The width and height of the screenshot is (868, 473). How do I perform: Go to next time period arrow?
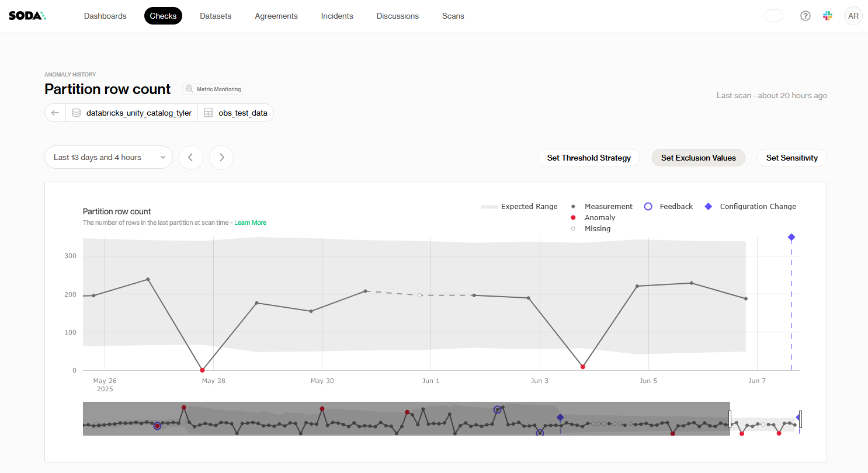tap(221, 158)
